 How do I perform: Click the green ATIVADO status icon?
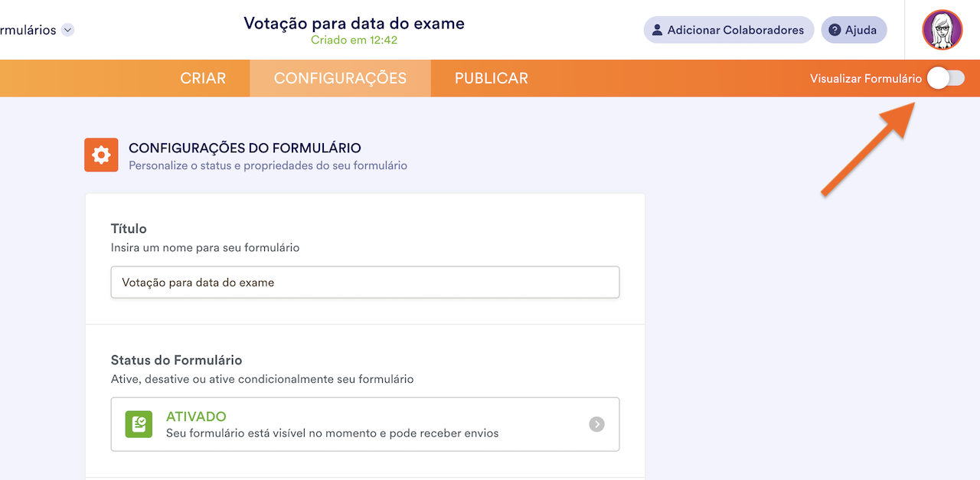click(x=139, y=424)
